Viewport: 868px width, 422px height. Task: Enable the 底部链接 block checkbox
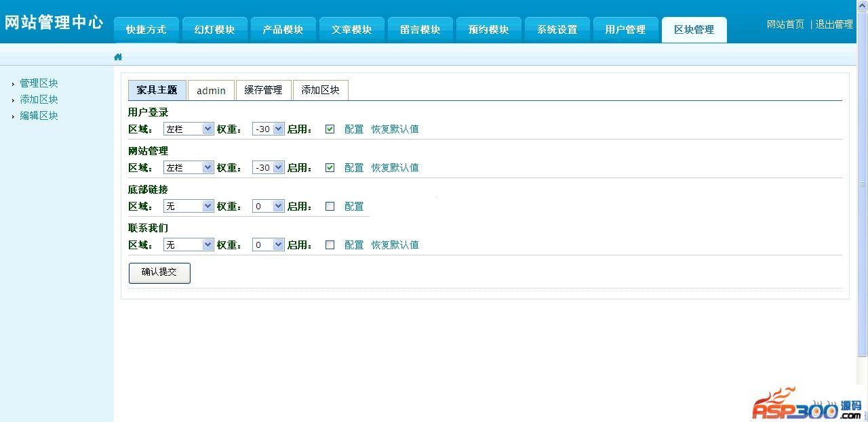pos(330,206)
